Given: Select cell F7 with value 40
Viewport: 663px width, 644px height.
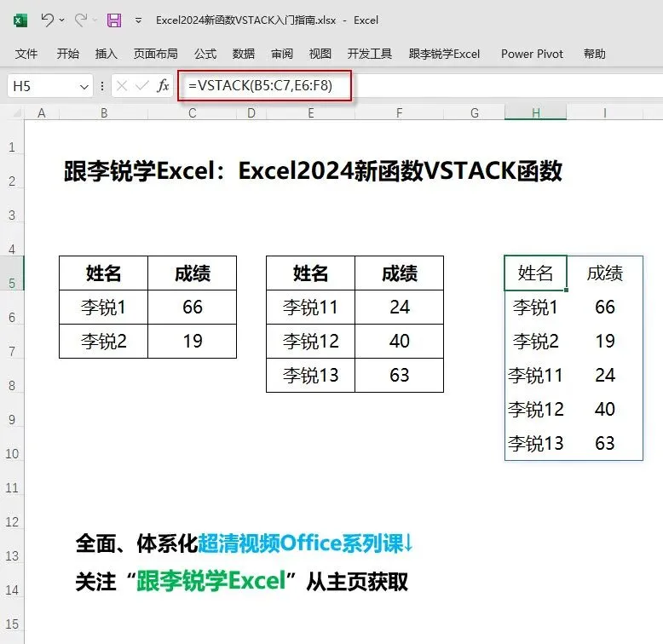Looking at the screenshot, I should [x=399, y=342].
